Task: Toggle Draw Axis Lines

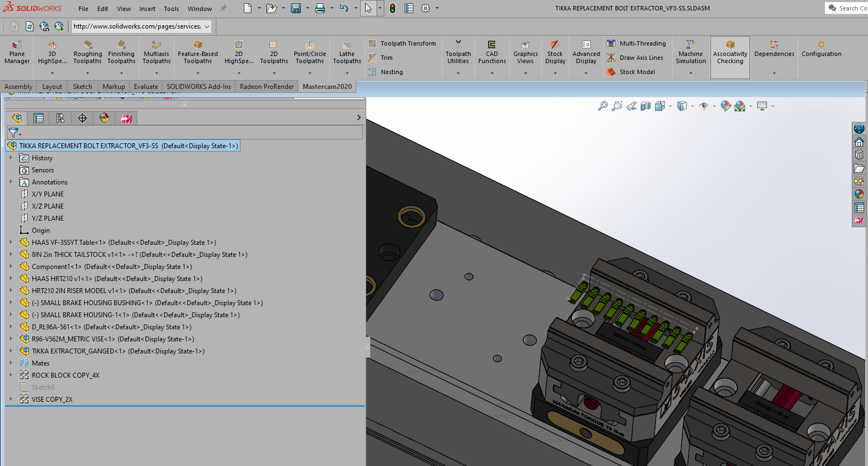Action: [635, 58]
